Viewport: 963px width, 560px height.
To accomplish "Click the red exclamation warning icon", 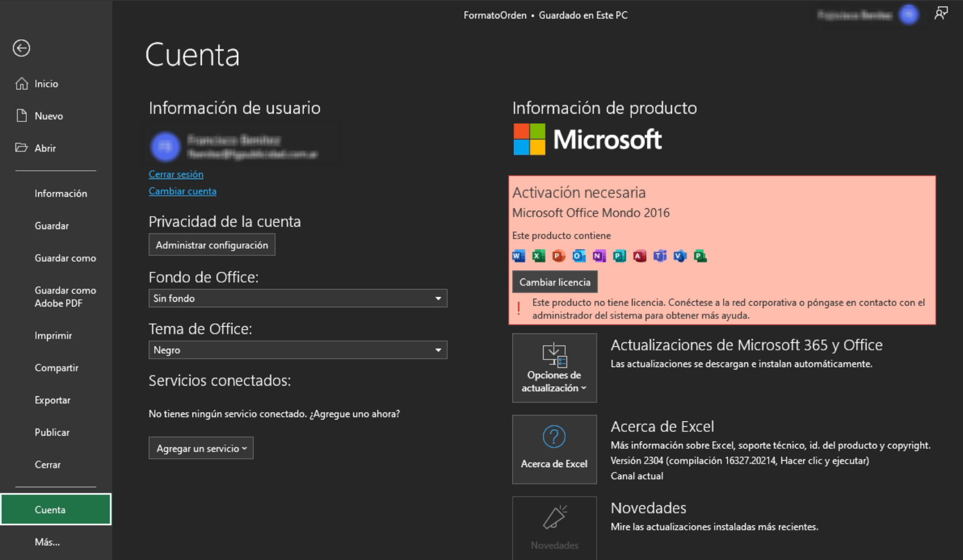I will 519,308.
